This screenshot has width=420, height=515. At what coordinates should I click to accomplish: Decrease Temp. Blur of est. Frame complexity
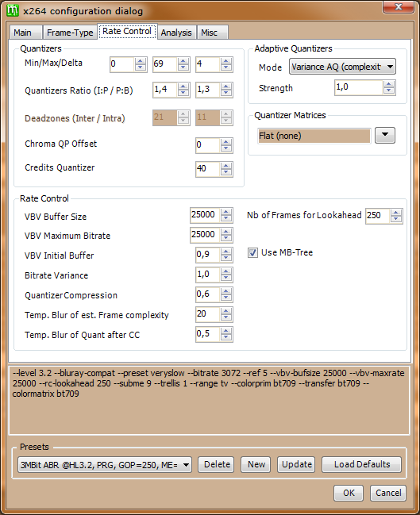point(226,318)
